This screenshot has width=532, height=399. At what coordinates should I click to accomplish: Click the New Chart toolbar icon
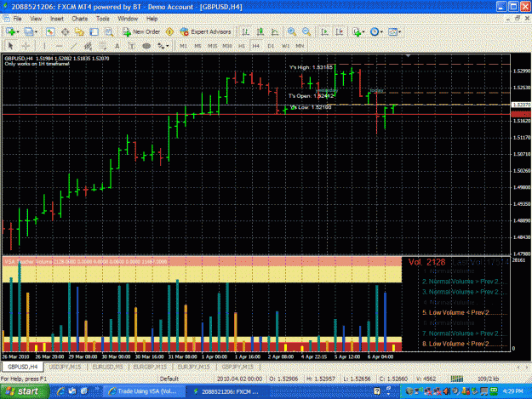(10, 31)
